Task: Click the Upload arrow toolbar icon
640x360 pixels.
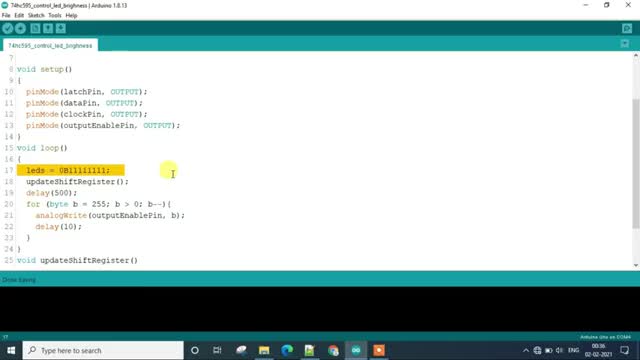Action: pos(20,29)
